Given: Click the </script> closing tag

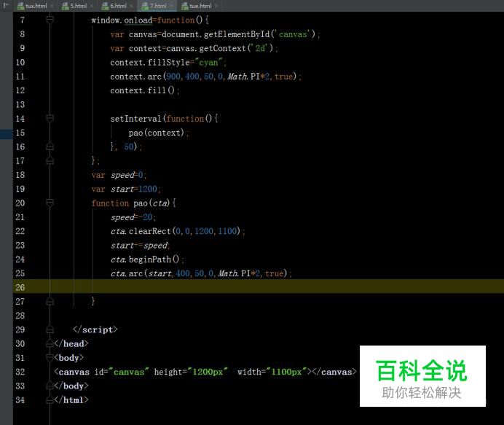Looking at the screenshot, I should (x=95, y=330).
